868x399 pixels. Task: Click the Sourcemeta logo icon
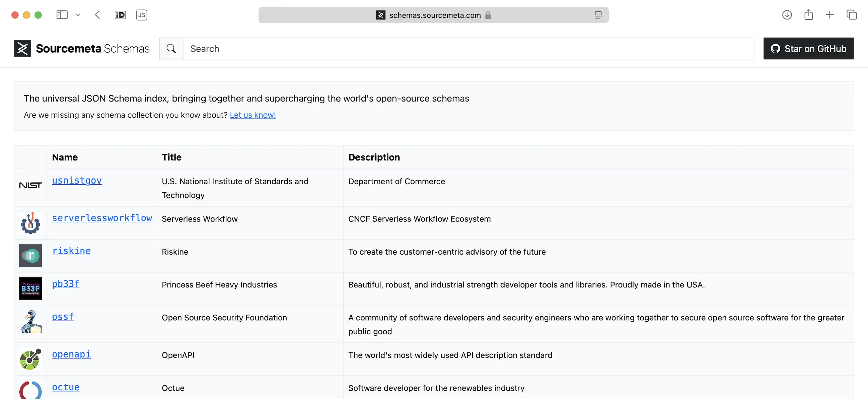click(22, 49)
